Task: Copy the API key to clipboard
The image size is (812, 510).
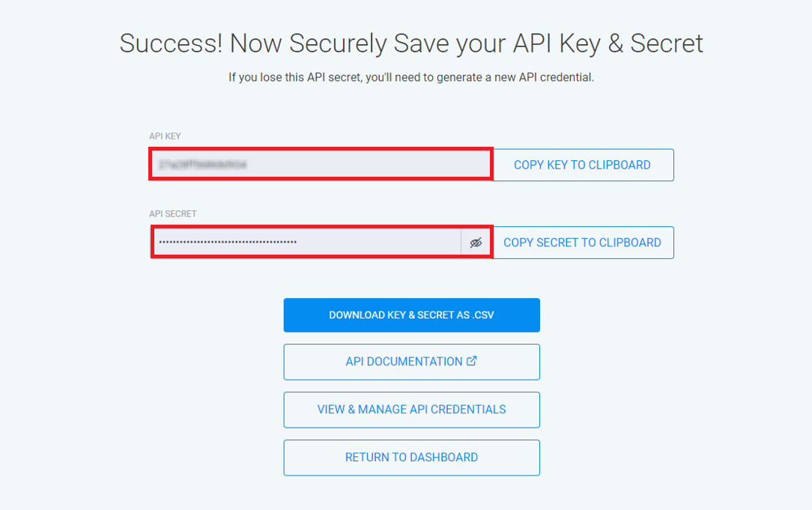Action: (582, 165)
